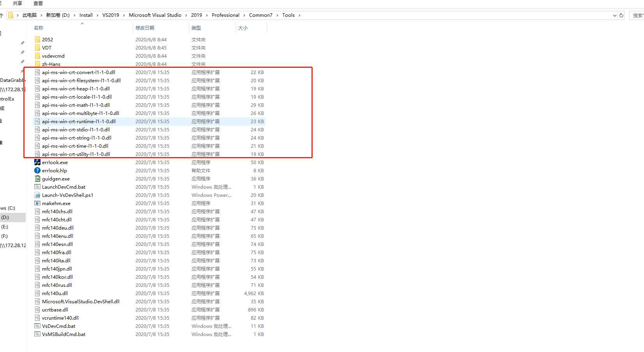644x352 pixels.
Task: Select mfc140rus.dll file name
Action: point(57,285)
